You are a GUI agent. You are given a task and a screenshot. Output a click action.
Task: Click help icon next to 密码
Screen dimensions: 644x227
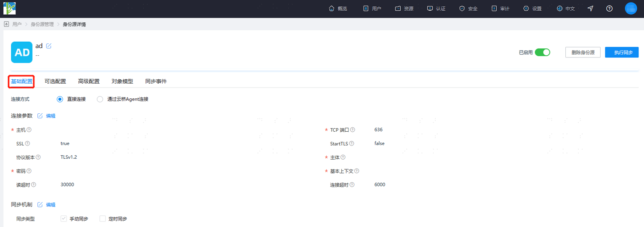click(x=29, y=171)
